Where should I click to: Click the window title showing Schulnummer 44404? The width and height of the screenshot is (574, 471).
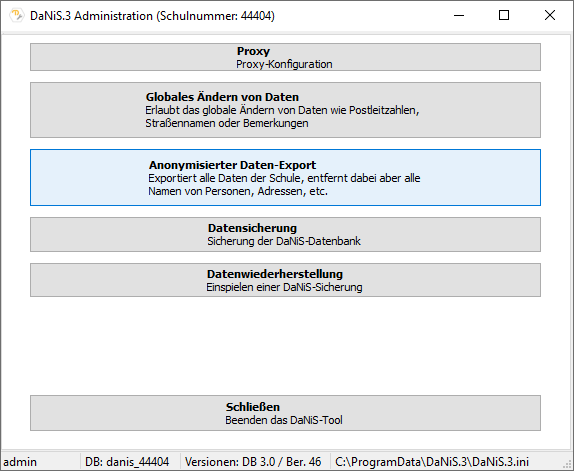coord(152,16)
